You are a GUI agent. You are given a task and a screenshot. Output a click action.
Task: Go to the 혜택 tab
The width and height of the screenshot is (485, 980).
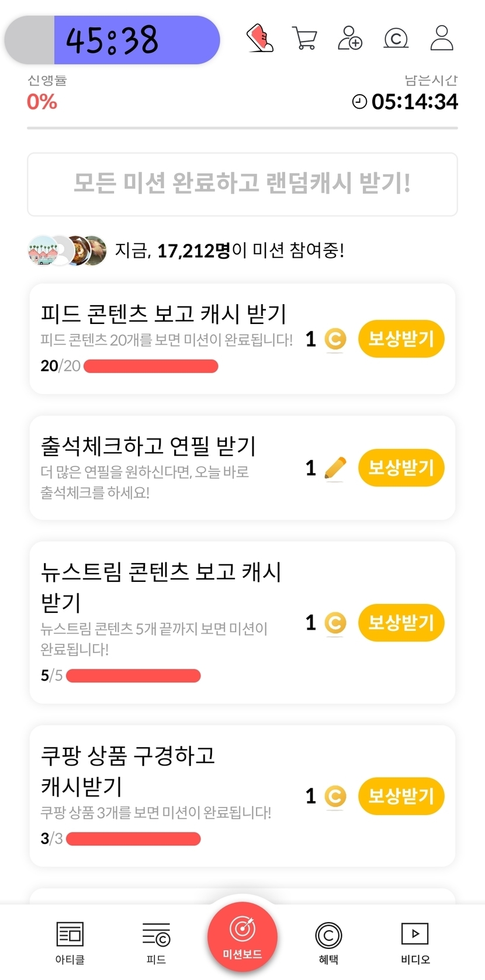point(328,941)
